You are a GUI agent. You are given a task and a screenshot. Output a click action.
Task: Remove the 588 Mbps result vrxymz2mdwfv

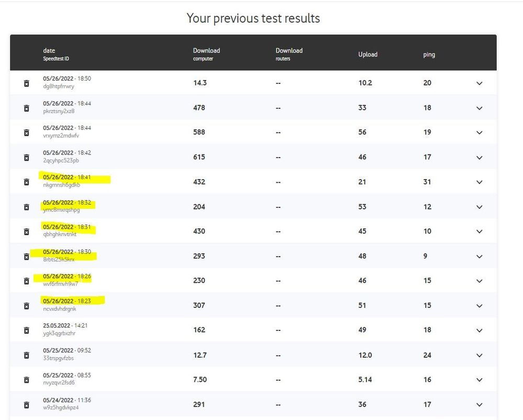click(26, 132)
